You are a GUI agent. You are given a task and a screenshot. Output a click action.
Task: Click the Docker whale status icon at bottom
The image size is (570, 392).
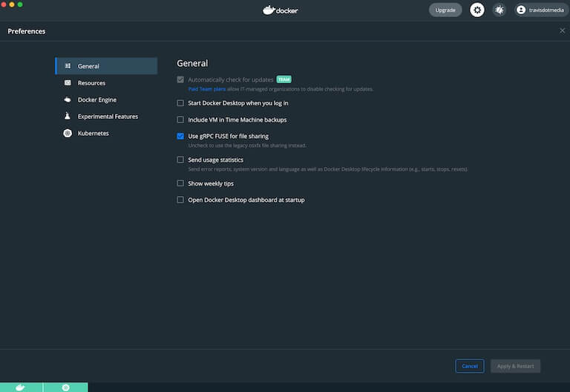pyautogui.click(x=21, y=387)
